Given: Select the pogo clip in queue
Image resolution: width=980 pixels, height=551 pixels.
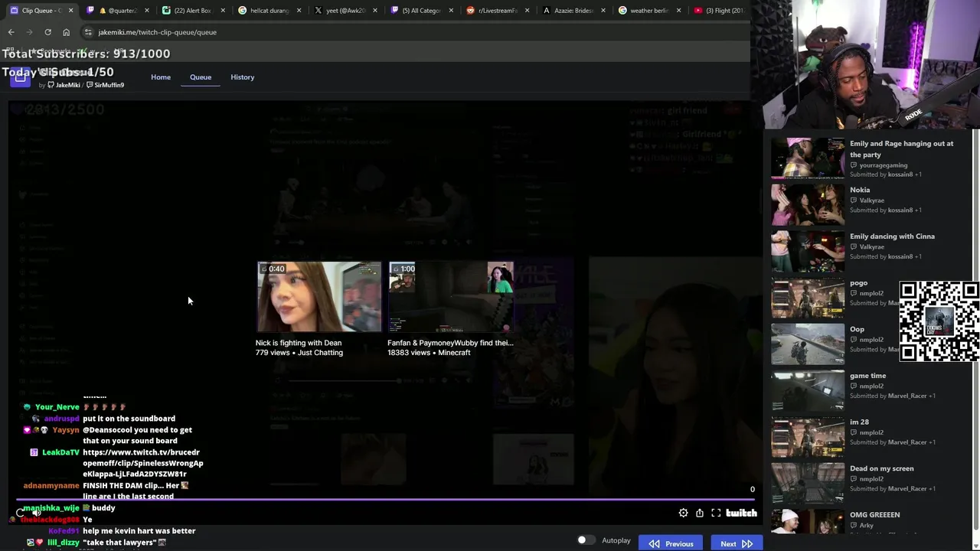Looking at the screenshot, I should 833,298.
